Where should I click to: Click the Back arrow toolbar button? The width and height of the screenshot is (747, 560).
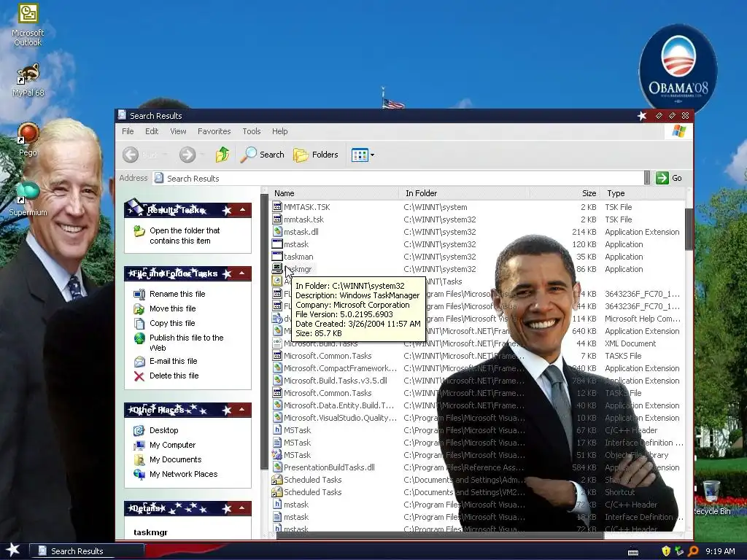[131, 155]
